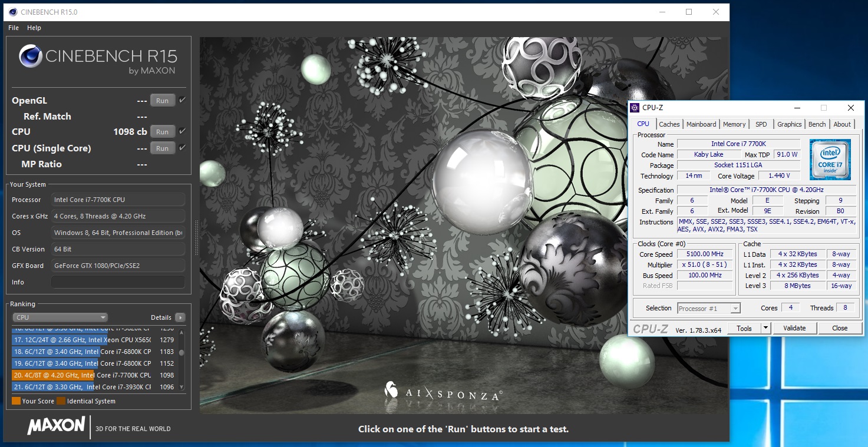The image size is (868, 447).
Task: Click the Validate button in CPU-Z
Action: [794, 328]
